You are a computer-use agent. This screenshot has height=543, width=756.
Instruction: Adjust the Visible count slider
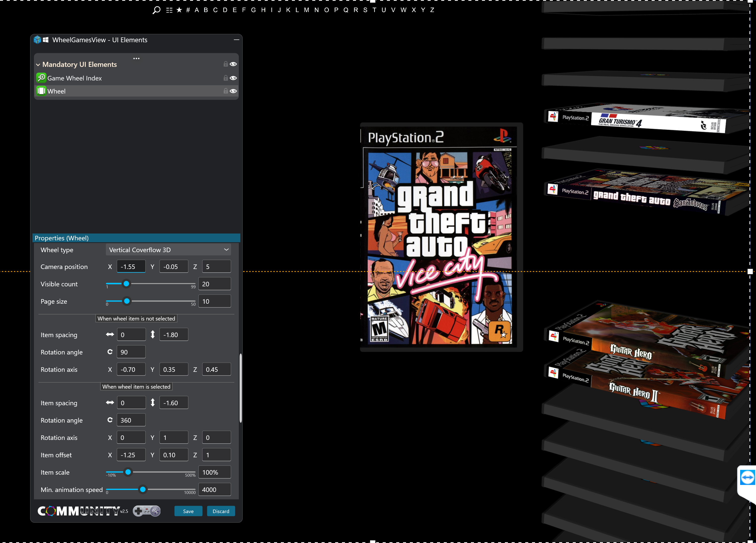point(126,284)
